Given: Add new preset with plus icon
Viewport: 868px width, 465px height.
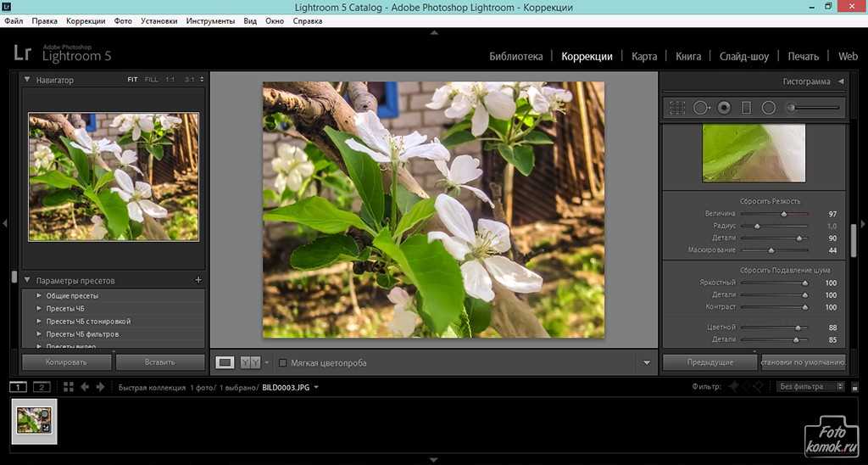Looking at the screenshot, I should tap(198, 280).
